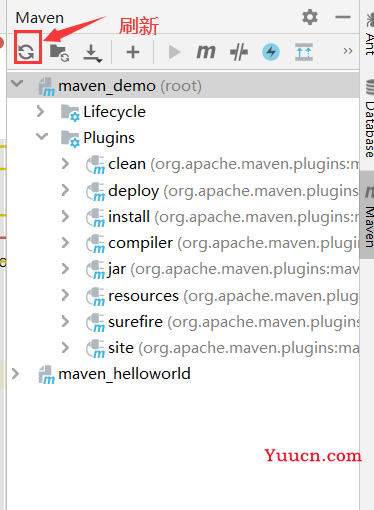Toggle Skip Tests mode icon

239,52
